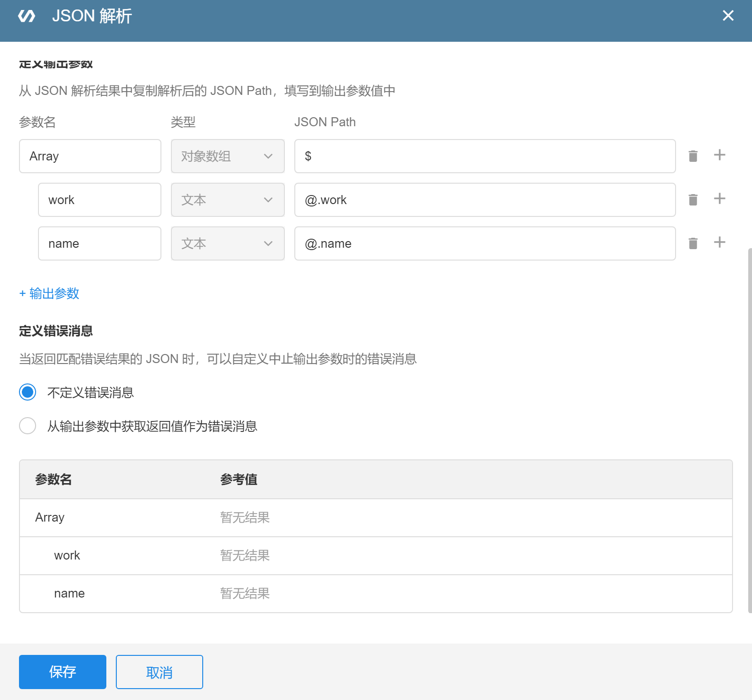This screenshot has height=700, width=752.
Task: Click the Array parameter name field
Action: 90,156
